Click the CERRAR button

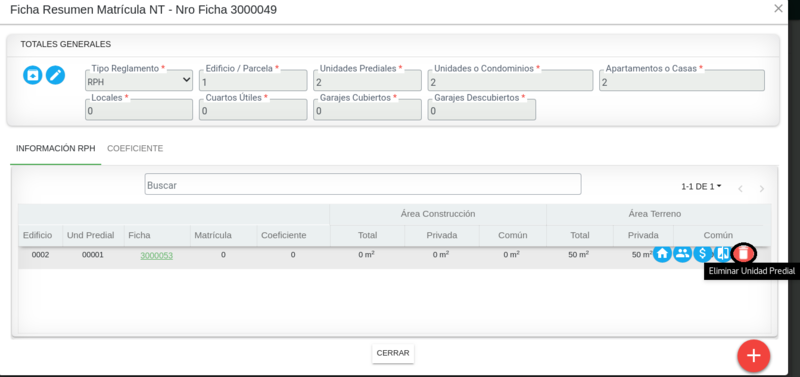(x=393, y=353)
